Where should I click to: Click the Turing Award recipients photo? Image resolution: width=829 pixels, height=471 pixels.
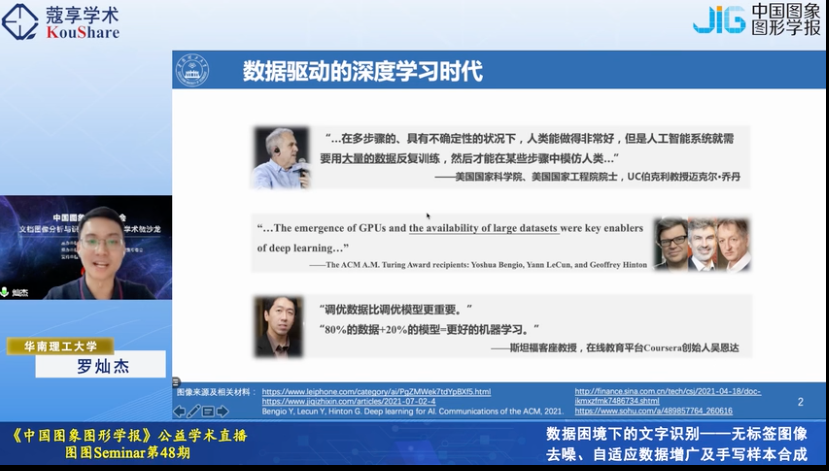702,244
